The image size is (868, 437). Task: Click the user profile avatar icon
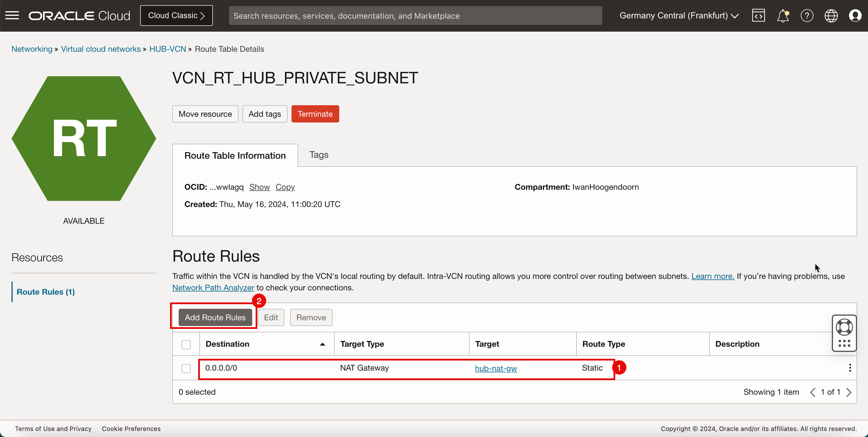[855, 16]
